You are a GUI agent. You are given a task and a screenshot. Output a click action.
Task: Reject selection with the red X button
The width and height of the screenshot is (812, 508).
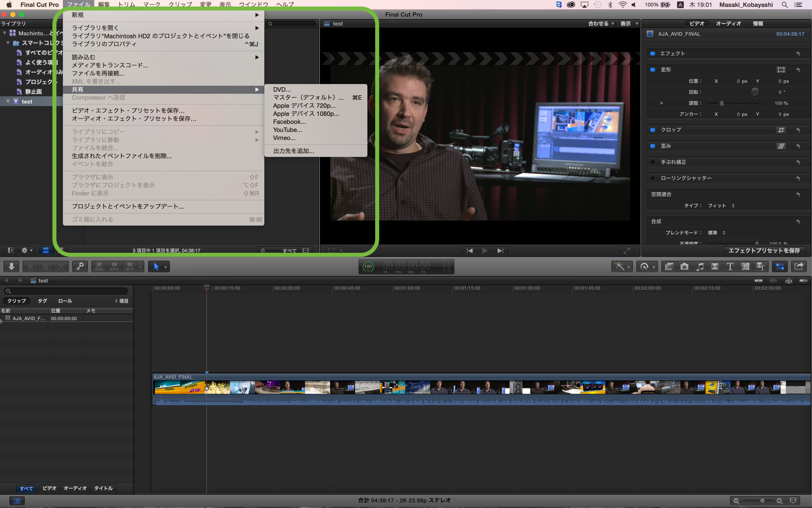(61, 267)
